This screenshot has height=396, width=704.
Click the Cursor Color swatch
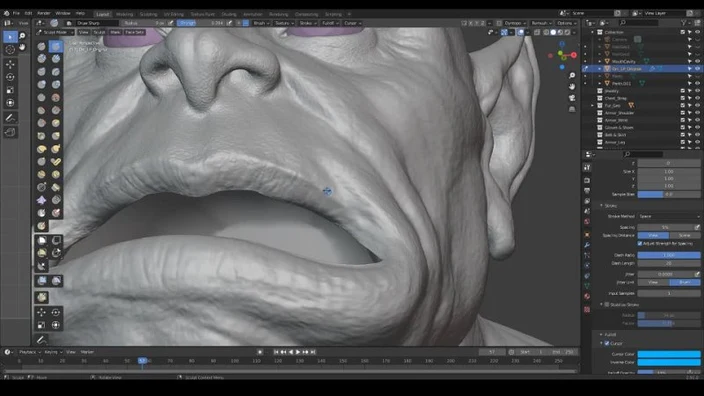click(669, 354)
